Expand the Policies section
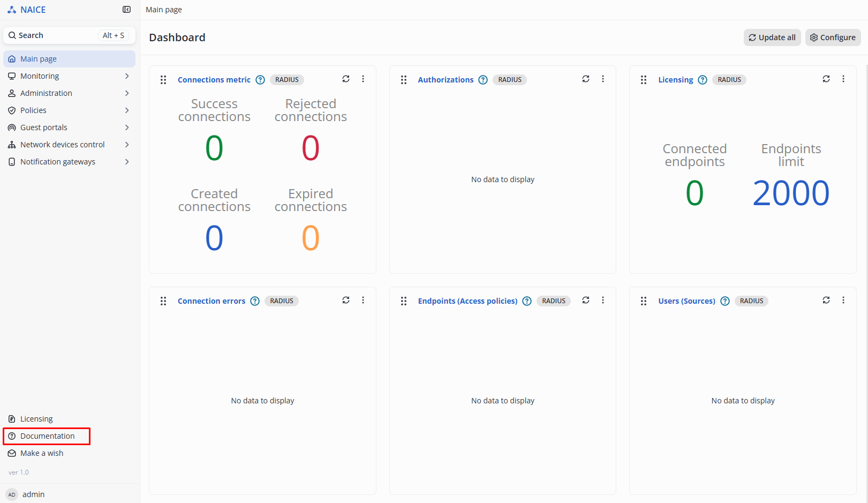This screenshot has height=503, width=868. click(x=69, y=110)
